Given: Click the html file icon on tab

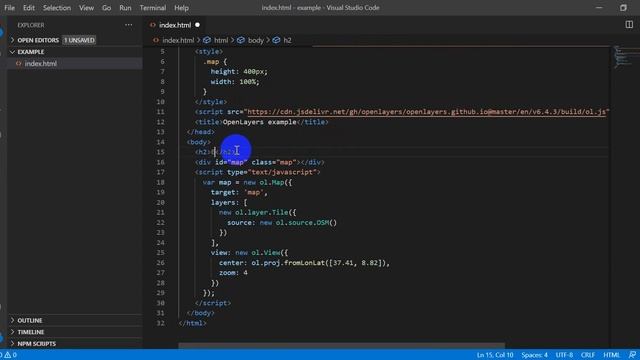Looking at the screenshot, I should point(153,25).
